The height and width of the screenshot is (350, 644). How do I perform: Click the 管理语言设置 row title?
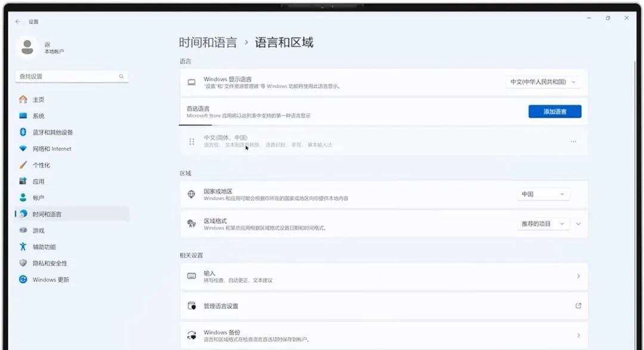pyautogui.click(x=221, y=306)
